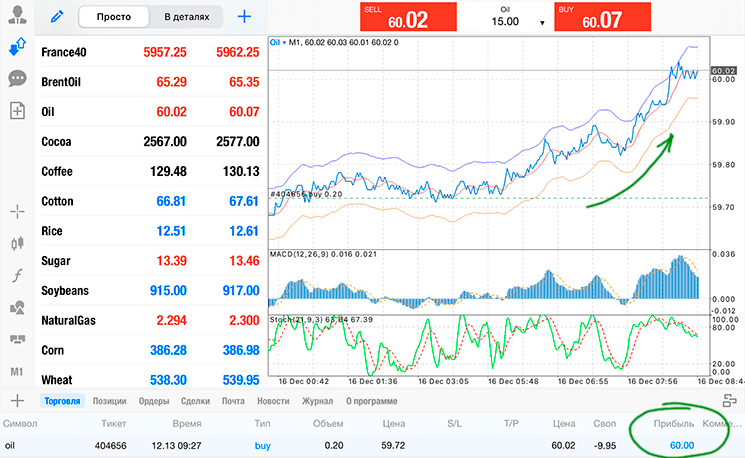Image resolution: width=745 pixels, height=458 pixels.
Task: Open the account profile icon
Action: pos(18,15)
